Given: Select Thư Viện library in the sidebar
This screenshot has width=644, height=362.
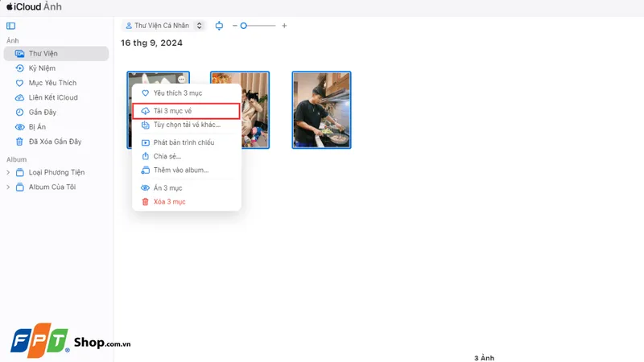Looking at the screenshot, I should 56,54.
